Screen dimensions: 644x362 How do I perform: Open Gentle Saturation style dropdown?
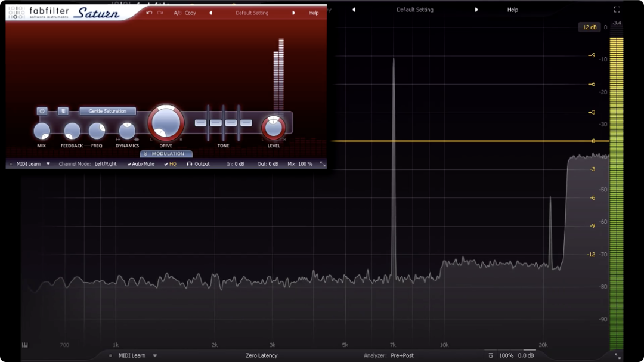pos(107,111)
